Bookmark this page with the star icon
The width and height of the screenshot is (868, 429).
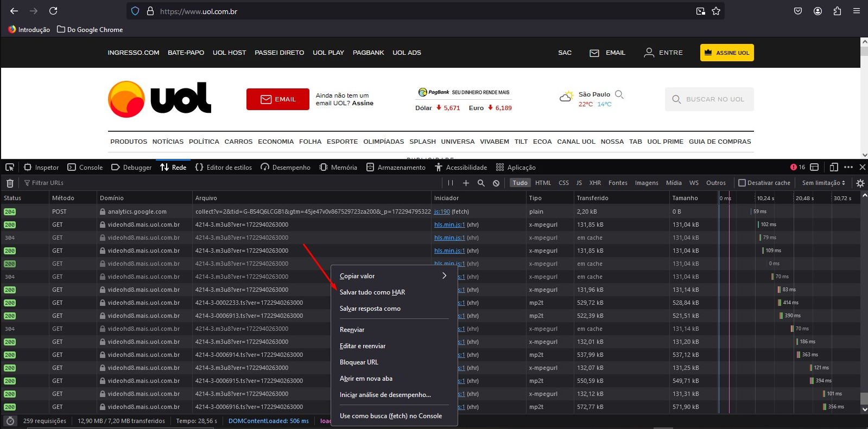(x=716, y=11)
